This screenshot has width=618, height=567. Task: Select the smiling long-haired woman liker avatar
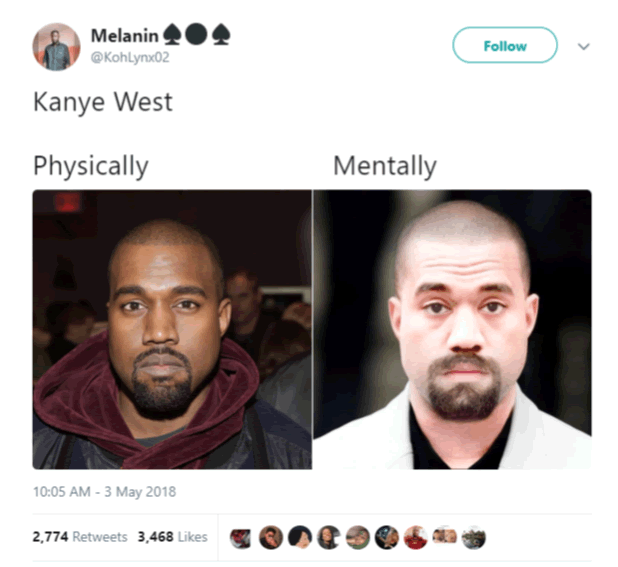click(x=329, y=537)
